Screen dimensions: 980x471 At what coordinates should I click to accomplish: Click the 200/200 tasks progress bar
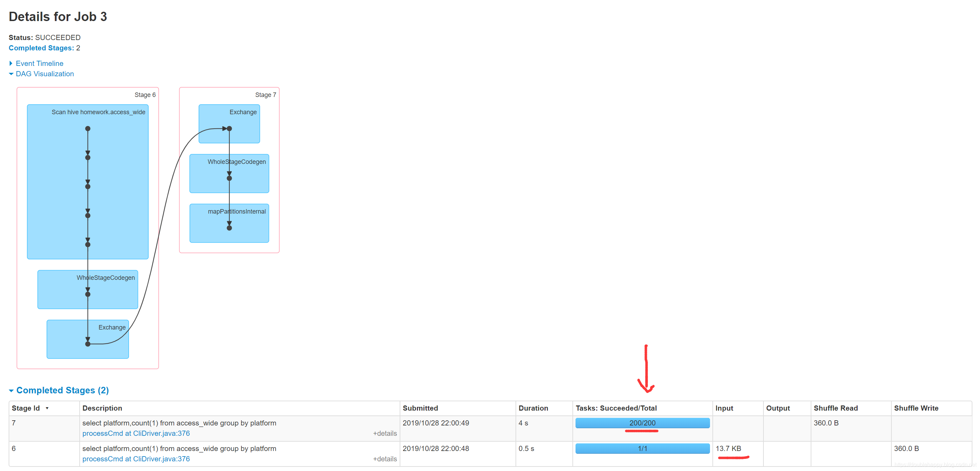pyautogui.click(x=642, y=423)
